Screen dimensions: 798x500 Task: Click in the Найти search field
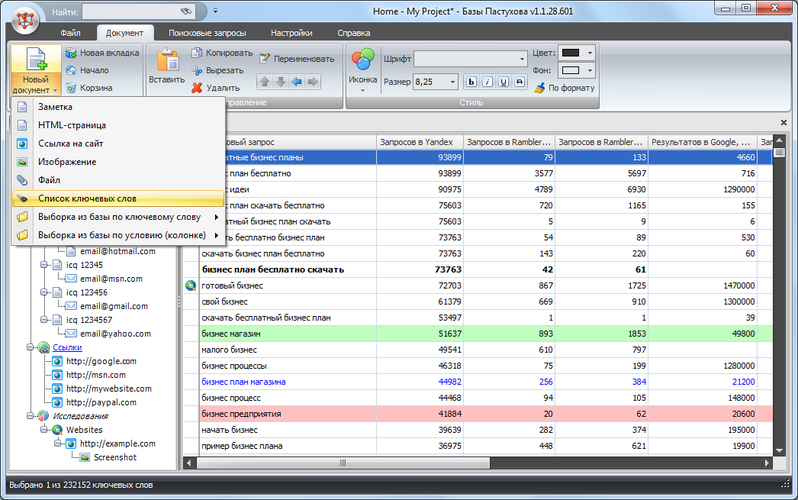tap(131, 11)
